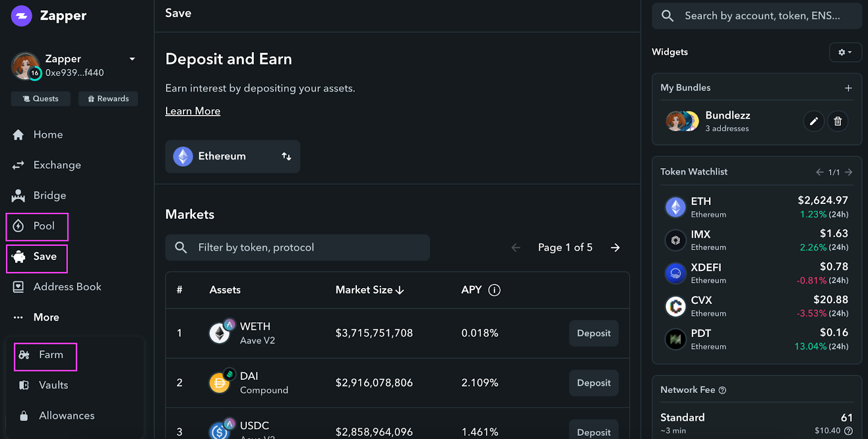868x439 pixels.
Task: Edit the Bundlezz bundle
Action: 814,121
